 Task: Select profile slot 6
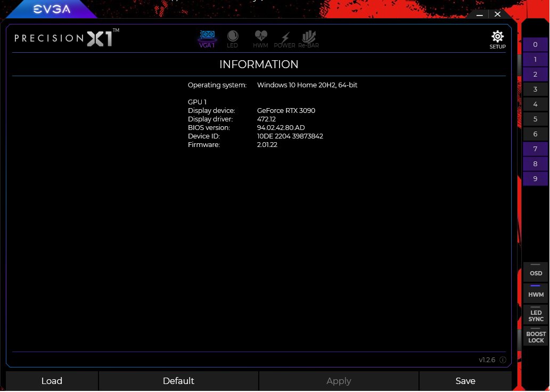tap(535, 134)
